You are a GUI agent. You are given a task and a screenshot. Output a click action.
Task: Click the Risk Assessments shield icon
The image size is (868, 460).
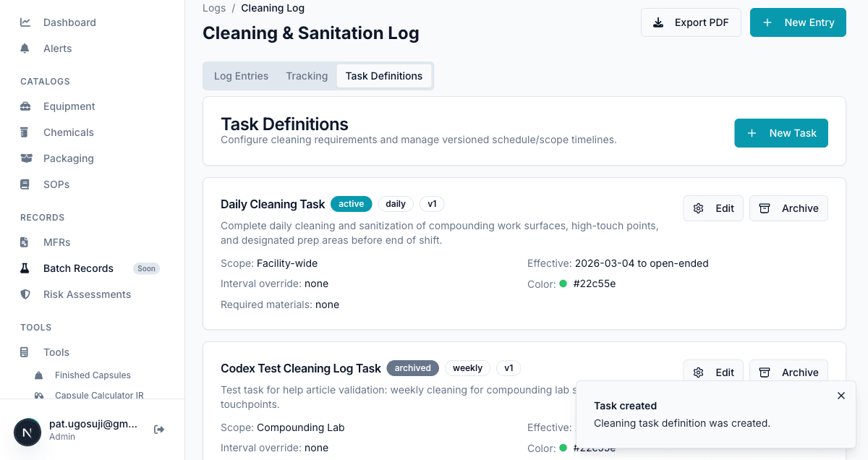click(x=25, y=294)
